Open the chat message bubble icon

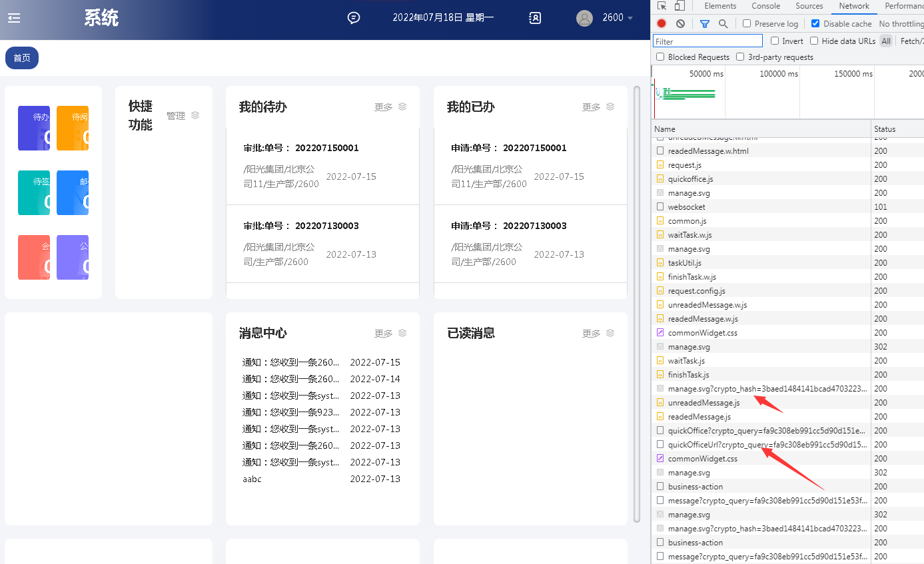(354, 18)
